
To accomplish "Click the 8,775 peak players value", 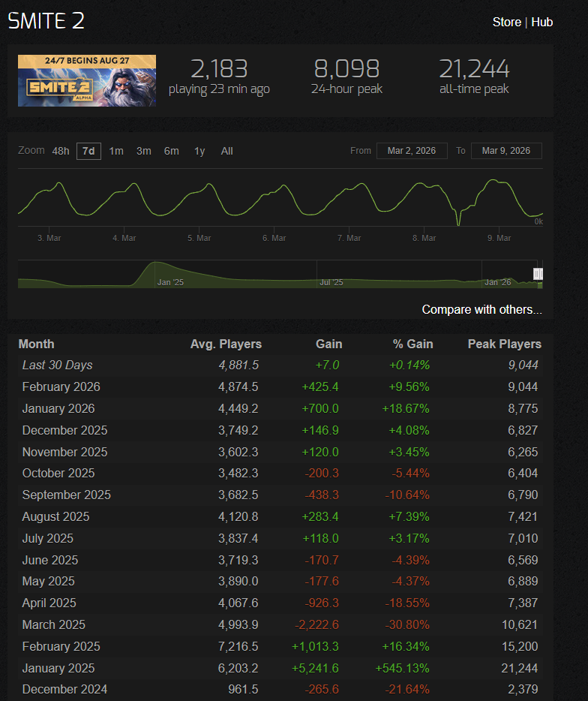I will click(x=523, y=408).
